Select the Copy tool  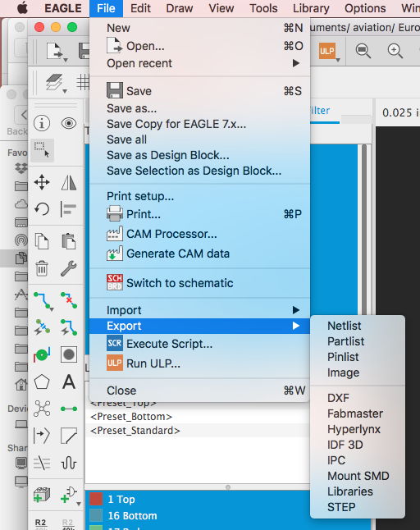coord(42,241)
